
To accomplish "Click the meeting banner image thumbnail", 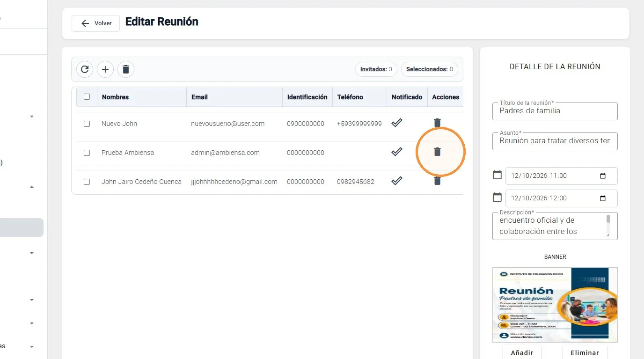I will click(555, 305).
